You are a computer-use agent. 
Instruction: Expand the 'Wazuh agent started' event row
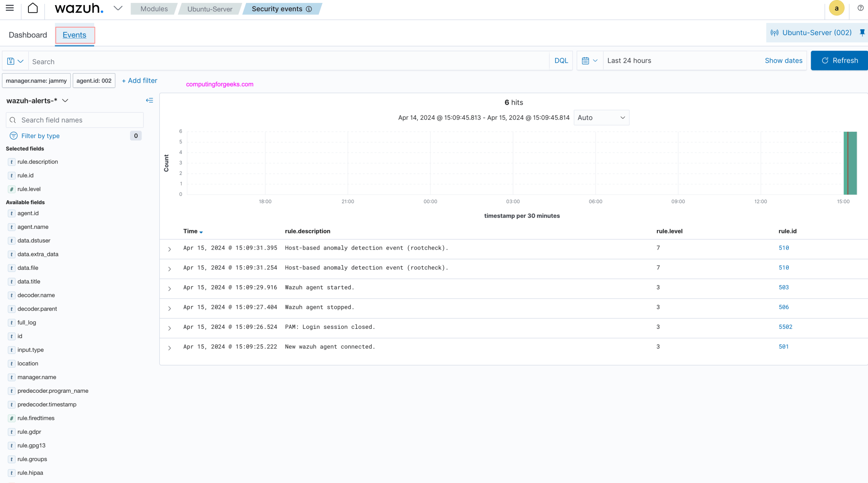pos(170,289)
